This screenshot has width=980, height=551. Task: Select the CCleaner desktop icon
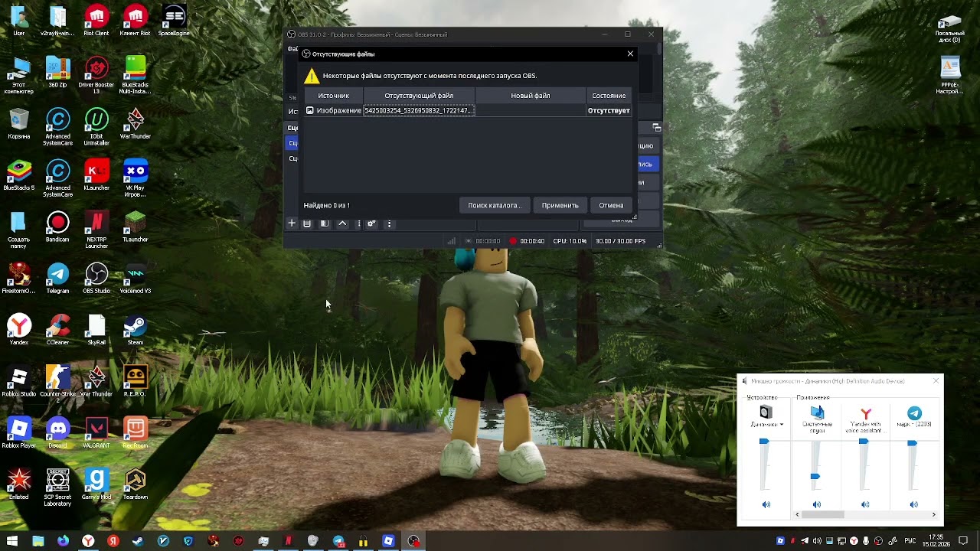[57, 330]
